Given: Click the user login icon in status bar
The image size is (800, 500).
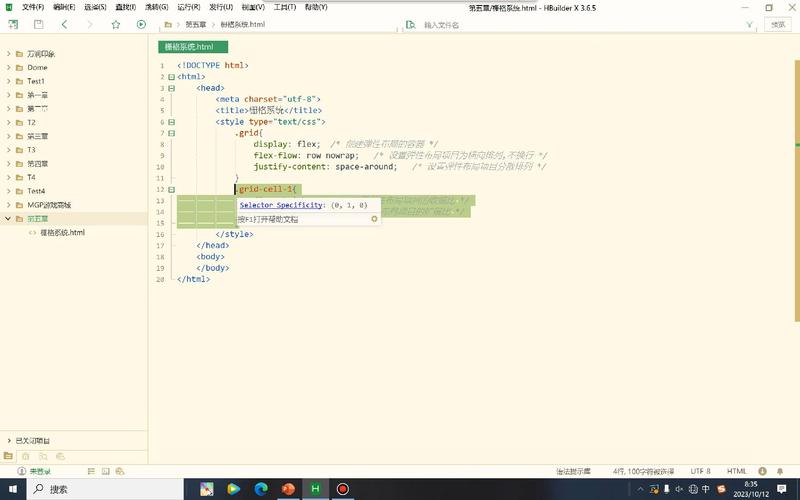Looking at the screenshot, I should click(21, 471).
